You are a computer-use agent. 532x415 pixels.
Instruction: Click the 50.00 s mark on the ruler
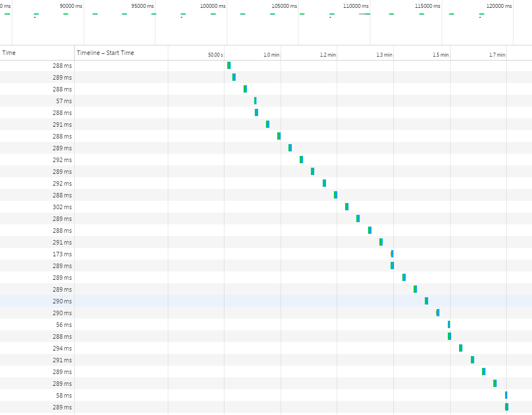click(215, 54)
